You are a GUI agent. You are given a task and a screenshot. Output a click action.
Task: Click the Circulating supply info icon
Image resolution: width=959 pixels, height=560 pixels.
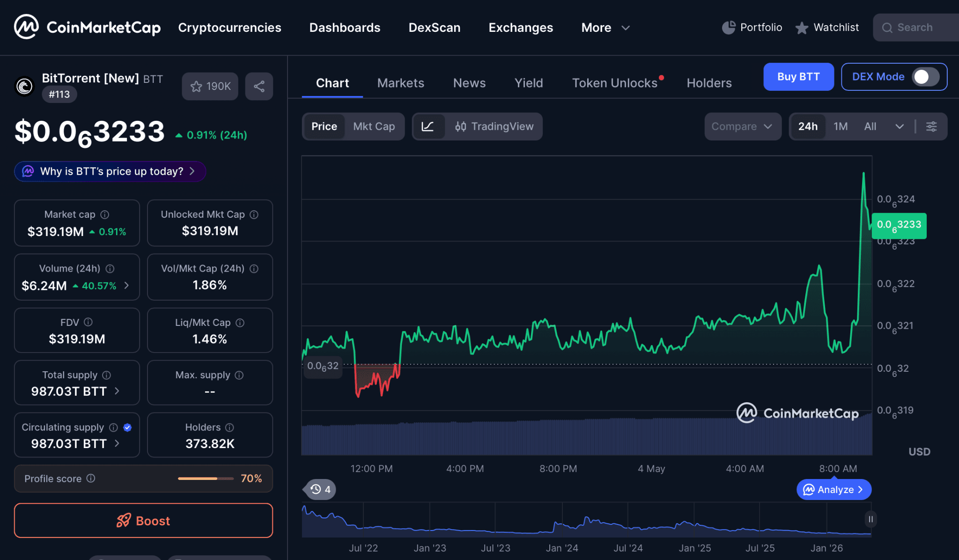coord(113,427)
